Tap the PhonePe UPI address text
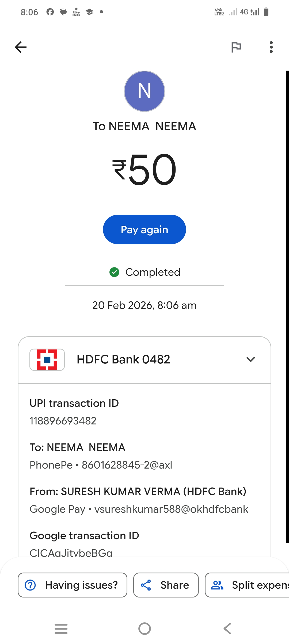The width and height of the screenshot is (289, 644). (101, 465)
